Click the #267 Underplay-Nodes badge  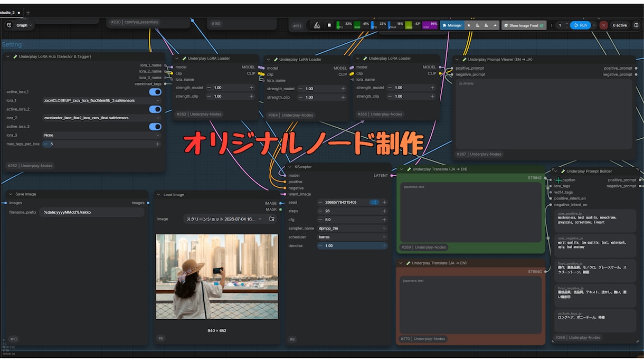[x=479, y=154]
